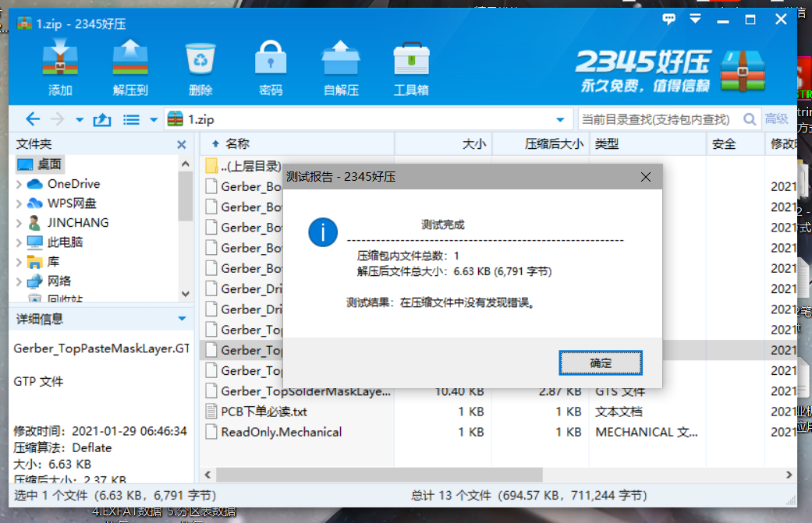812x523 pixels.
Task: Expand the 1.zip address bar dropdown
Action: pyautogui.click(x=560, y=119)
